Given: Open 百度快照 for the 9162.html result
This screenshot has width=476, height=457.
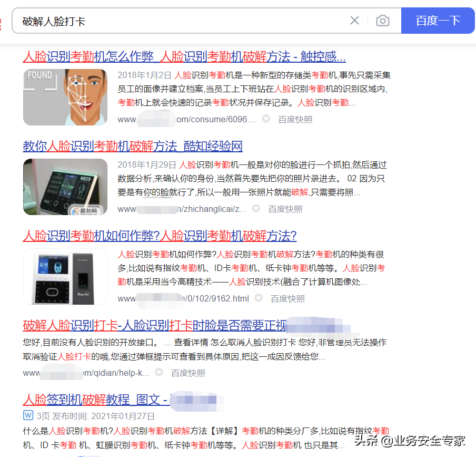Looking at the screenshot, I should [288, 299].
